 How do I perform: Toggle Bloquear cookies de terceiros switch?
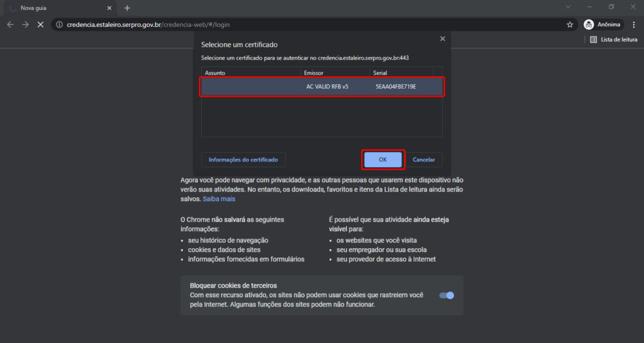click(447, 295)
